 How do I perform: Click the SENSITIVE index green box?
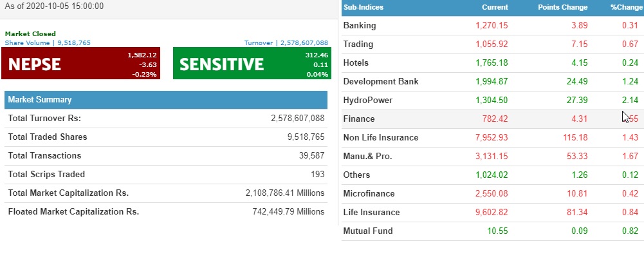point(252,63)
